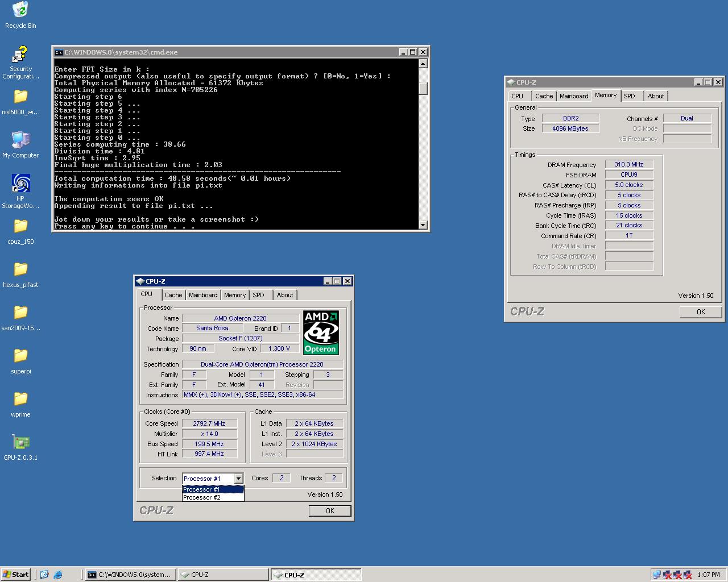Click the Bus Speed value 199.5 MHz
Image resolution: width=728 pixels, height=582 pixels.
click(x=209, y=444)
